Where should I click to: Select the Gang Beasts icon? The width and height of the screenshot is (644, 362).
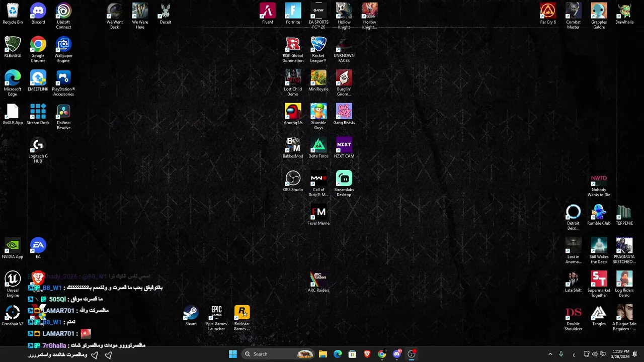(344, 115)
